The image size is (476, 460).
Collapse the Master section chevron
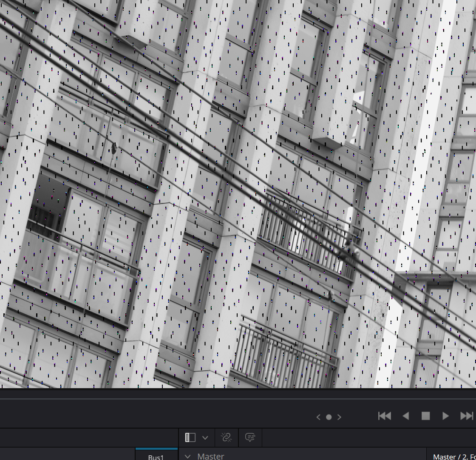(x=187, y=457)
